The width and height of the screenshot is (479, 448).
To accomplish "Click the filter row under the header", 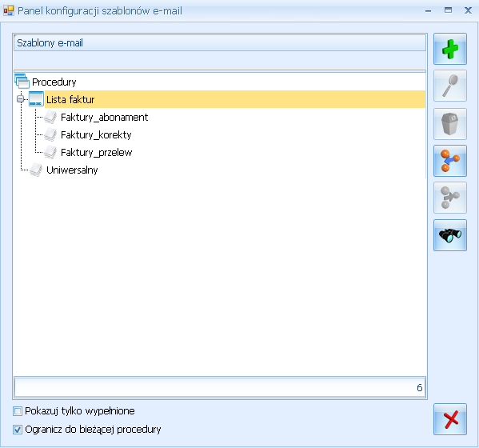I will pyautogui.click(x=220, y=60).
